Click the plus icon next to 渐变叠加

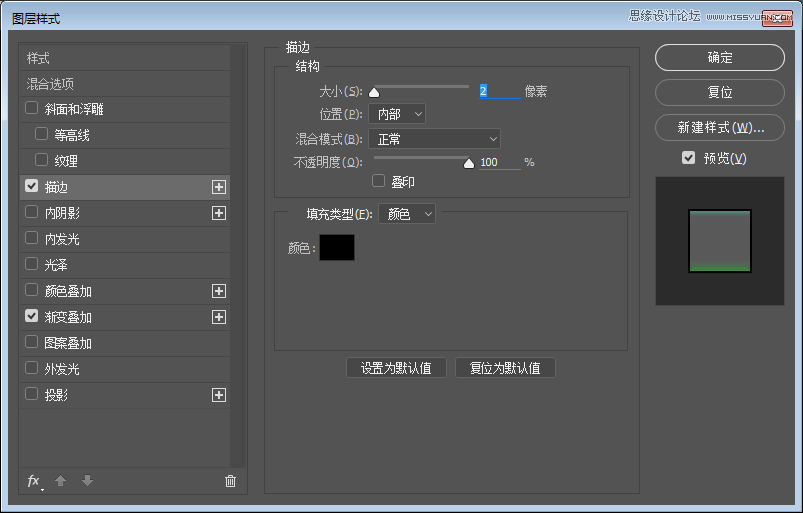(x=219, y=317)
